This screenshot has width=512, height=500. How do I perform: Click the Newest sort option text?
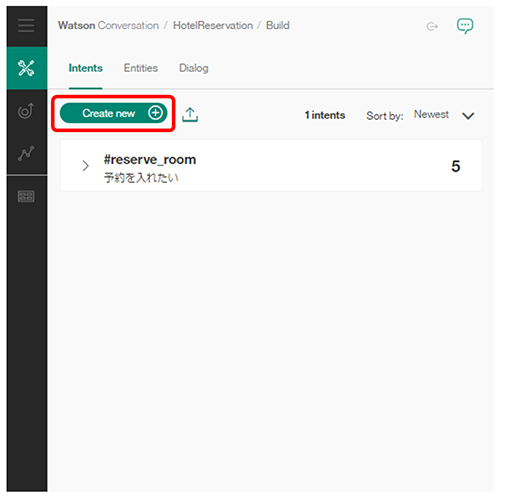[x=431, y=114]
